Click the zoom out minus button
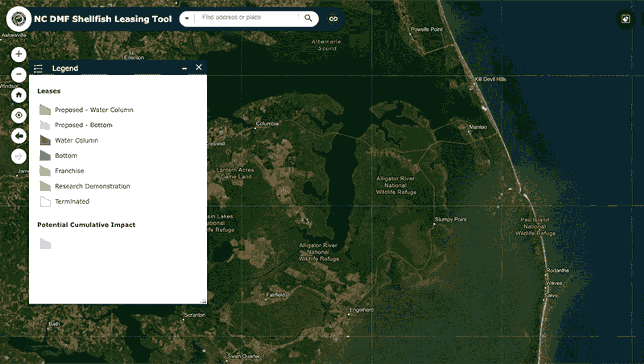Image resolution: width=644 pixels, height=364 pixels. click(x=19, y=74)
